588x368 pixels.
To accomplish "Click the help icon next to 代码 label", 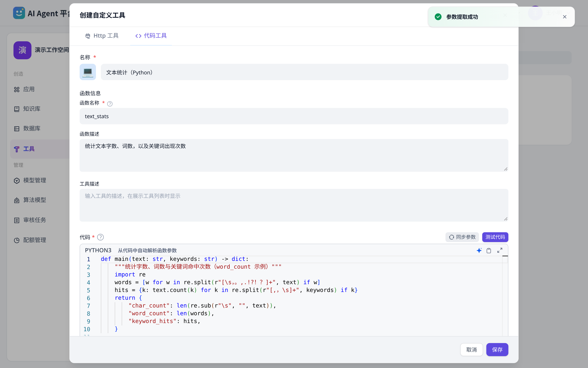I will click(100, 237).
